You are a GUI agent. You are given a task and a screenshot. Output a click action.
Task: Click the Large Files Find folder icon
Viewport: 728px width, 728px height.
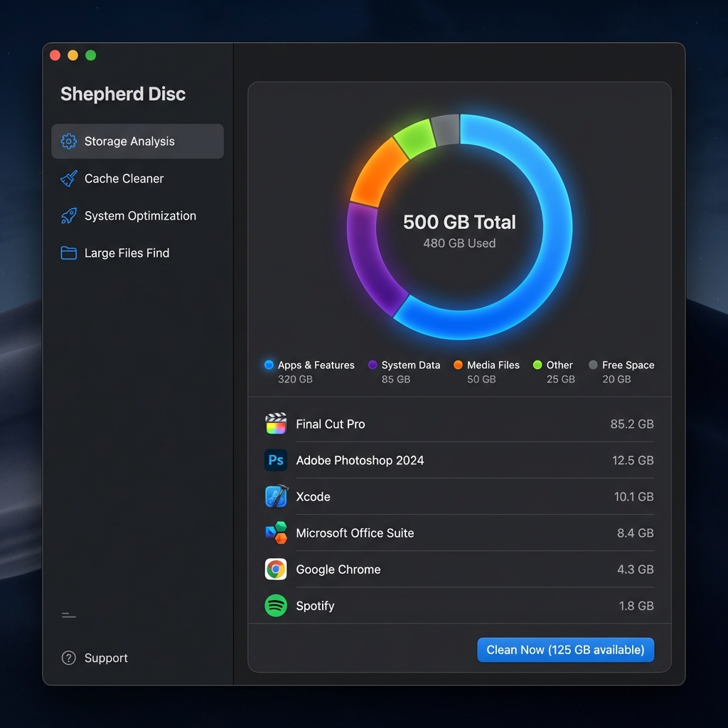pyautogui.click(x=69, y=253)
